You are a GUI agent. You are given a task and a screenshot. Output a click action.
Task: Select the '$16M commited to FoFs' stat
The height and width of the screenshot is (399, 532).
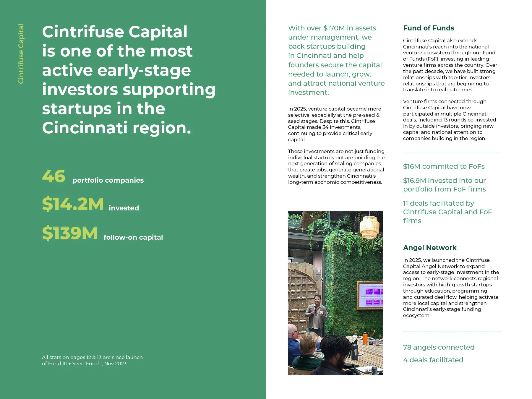click(x=444, y=166)
